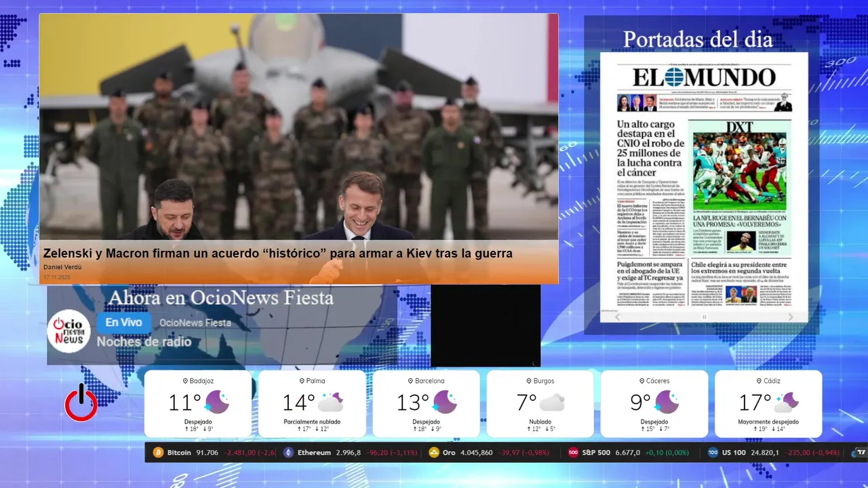Click Badajoz clear night moon icon
Screen dimensions: 868x488
click(x=217, y=402)
